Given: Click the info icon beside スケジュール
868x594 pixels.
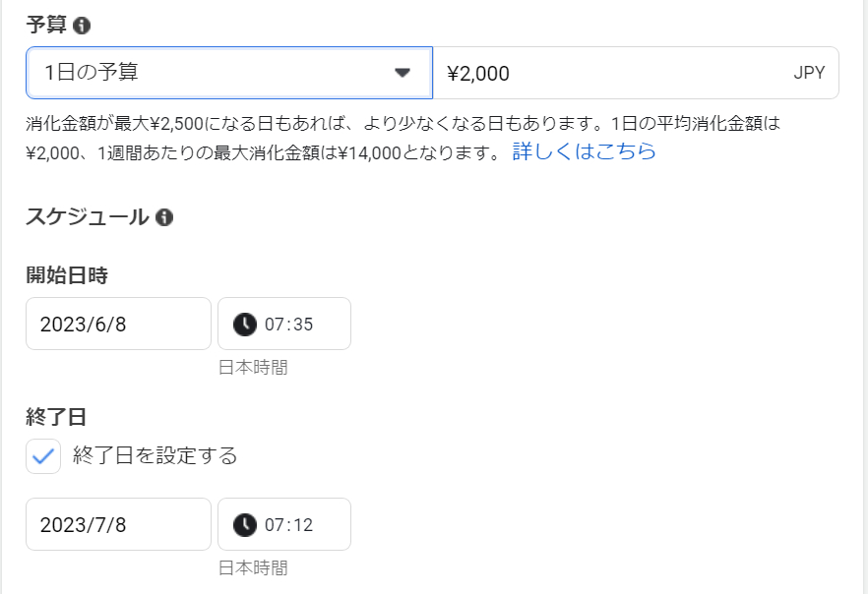Looking at the screenshot, I should (164, 217).
